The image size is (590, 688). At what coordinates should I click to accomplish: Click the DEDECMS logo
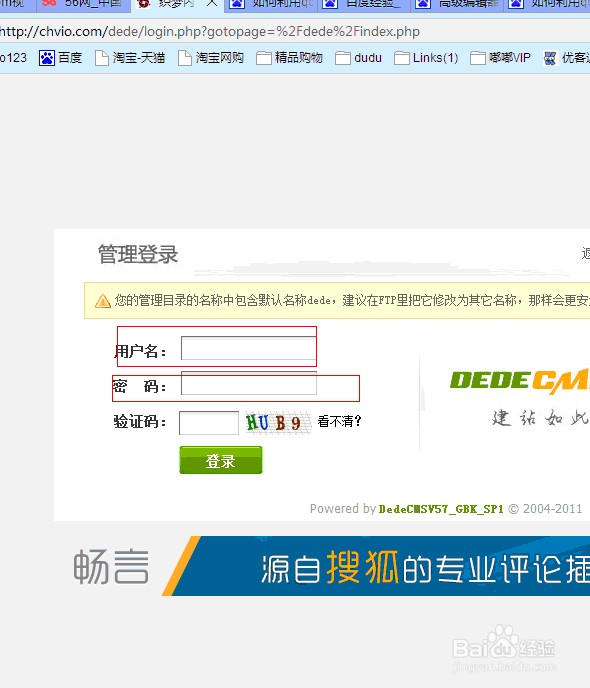pyautogui.click(x=520, y=381)
